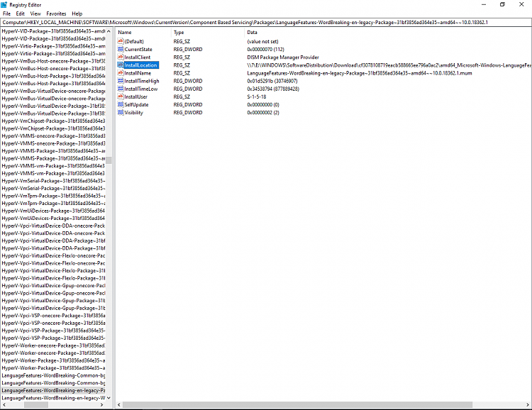
Task: Click the InstallClient string value icon
Action: pos(121,57)
